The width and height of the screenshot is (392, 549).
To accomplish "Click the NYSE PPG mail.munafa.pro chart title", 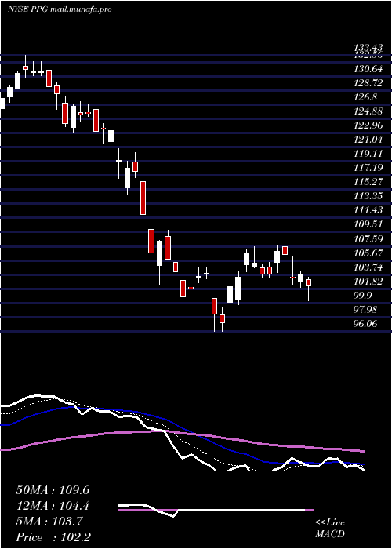I will (x=60, y=9).
